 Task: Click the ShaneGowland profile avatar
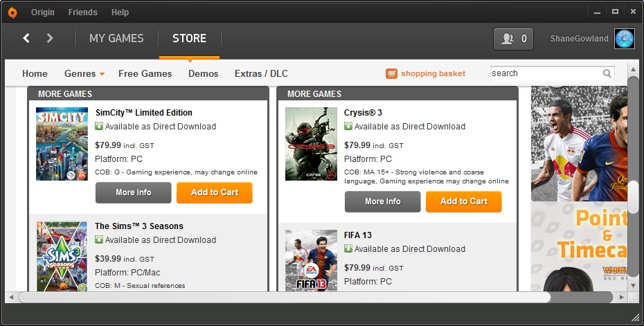pos(624,39)
